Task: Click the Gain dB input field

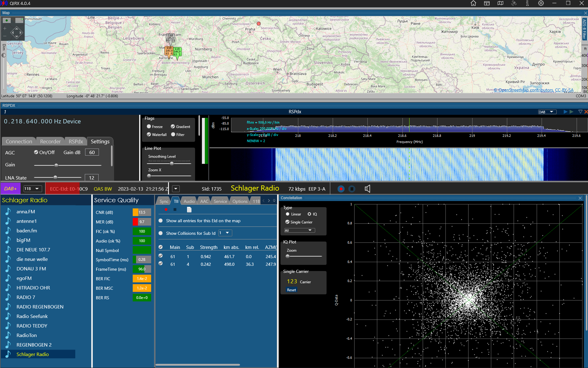Action: (x=92, y=152)
